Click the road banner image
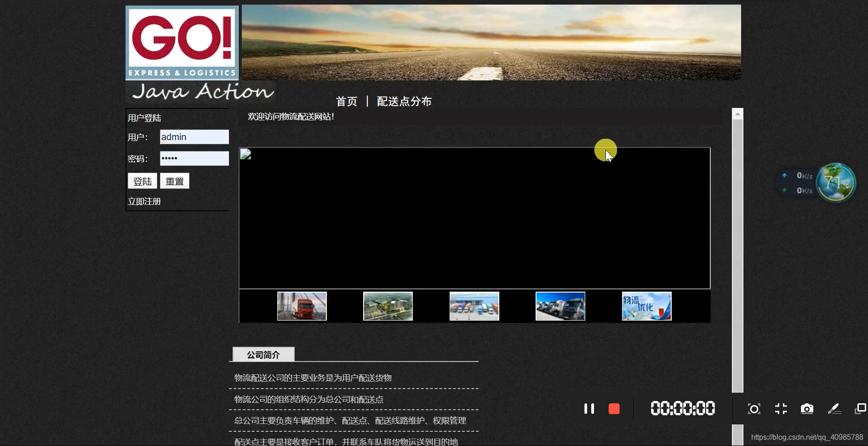The image size is (868, 446). [x=491, y=42]
